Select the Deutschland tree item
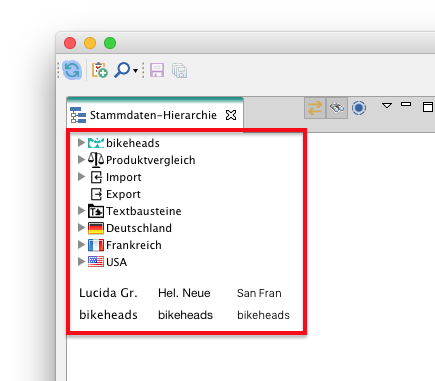435x381 pixels. [x=139, y=228]
